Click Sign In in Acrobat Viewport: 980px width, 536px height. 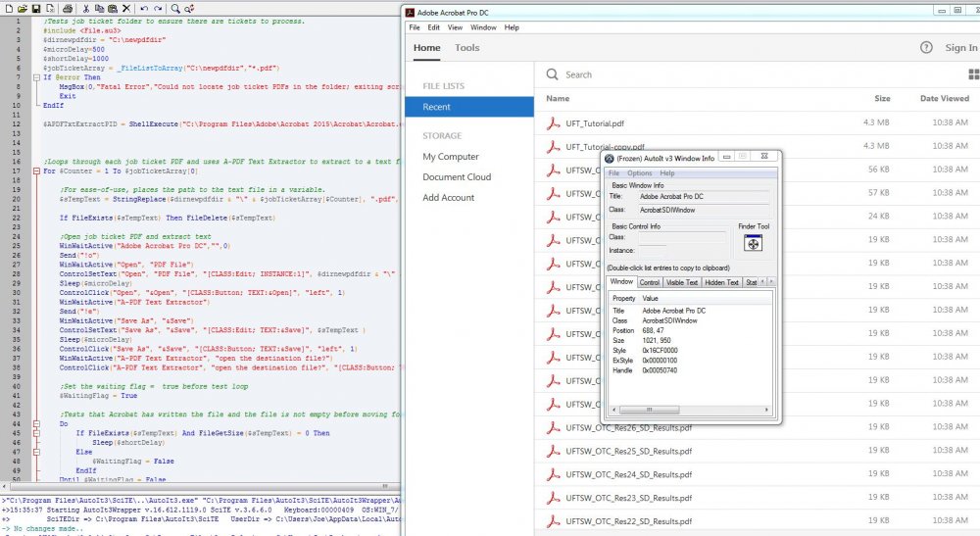[x=960, y=47]
